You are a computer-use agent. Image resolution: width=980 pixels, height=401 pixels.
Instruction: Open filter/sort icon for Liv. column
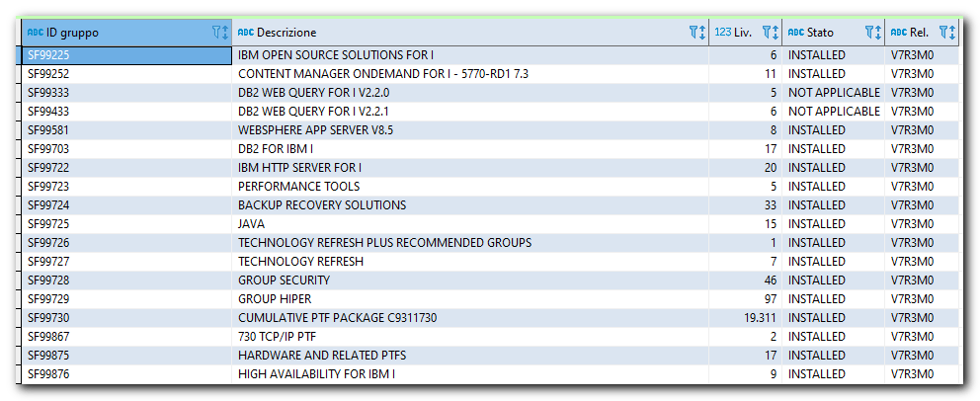pos(771,33)
